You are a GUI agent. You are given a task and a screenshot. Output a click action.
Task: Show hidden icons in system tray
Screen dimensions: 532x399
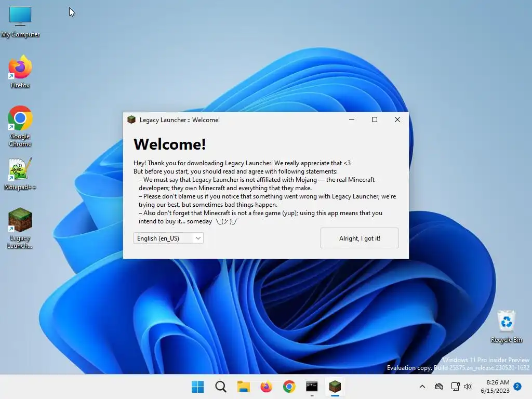tap(422, 387)
